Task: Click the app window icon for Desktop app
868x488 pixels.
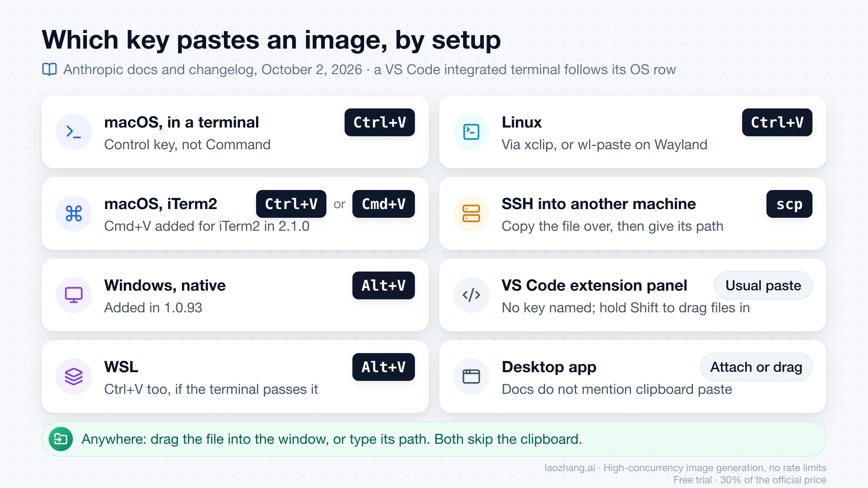Action: pos(471,377)
